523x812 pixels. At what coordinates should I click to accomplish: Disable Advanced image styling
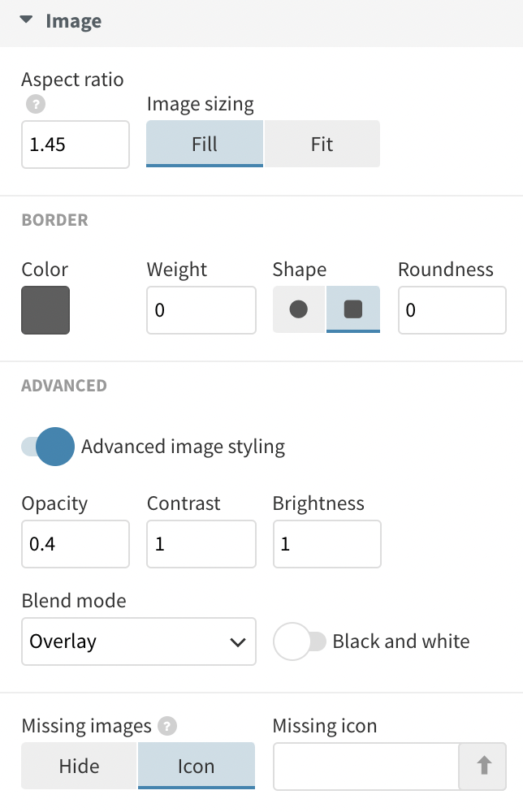tap(46, 447)
